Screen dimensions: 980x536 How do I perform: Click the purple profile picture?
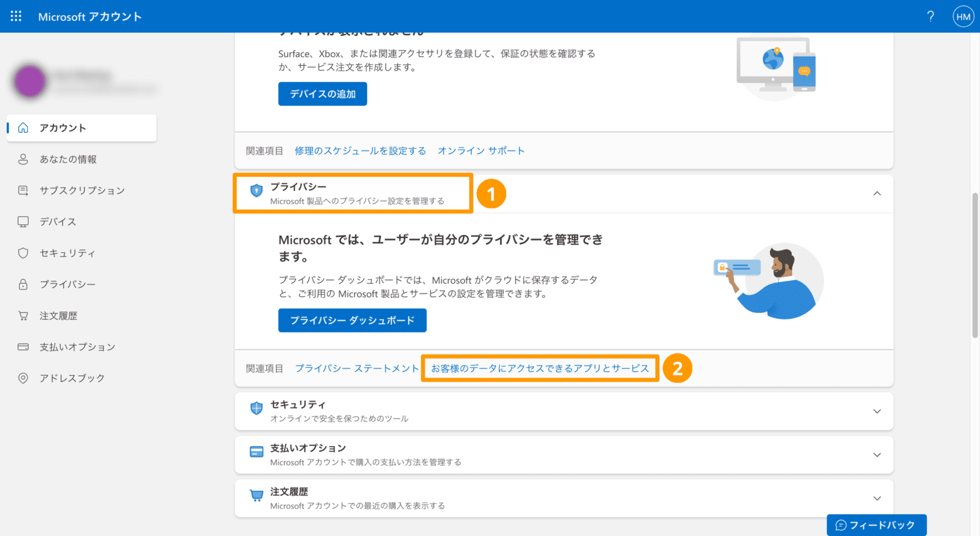click(29, 81)
